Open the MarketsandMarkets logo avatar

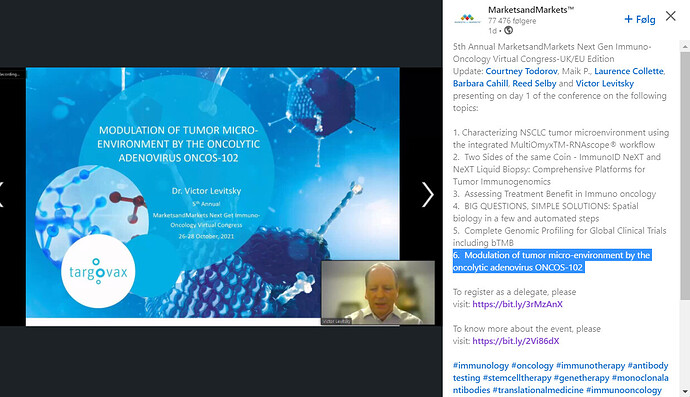point(467,18)
